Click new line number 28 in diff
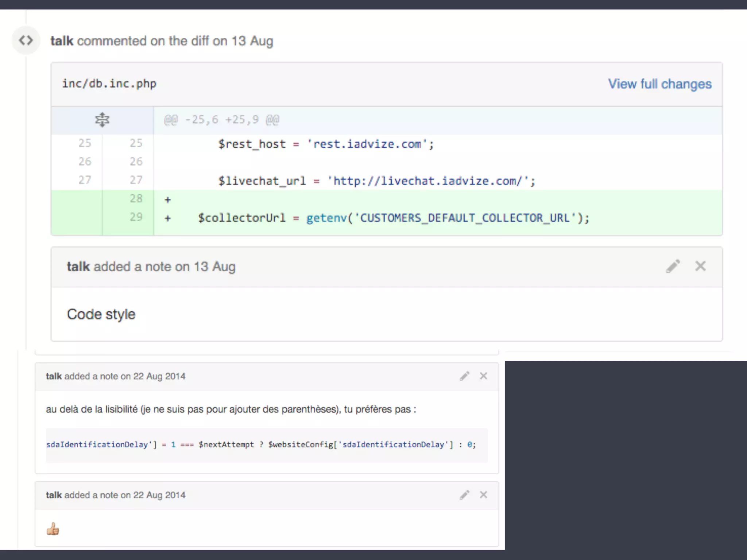The width and height of the screenshot is (747, 560). [136, 198]
